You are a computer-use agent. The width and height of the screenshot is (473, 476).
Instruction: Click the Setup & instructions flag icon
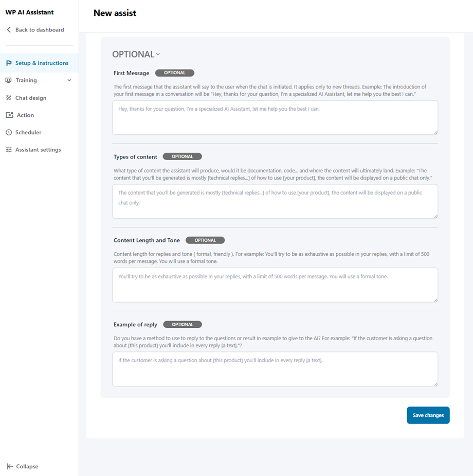[9, 63]
